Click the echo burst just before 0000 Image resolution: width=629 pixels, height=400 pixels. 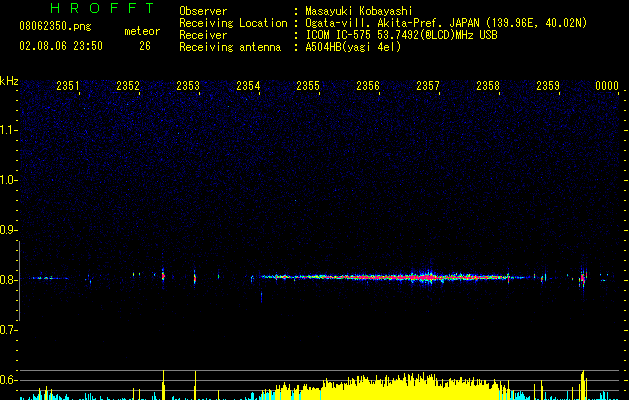(583, 278)
